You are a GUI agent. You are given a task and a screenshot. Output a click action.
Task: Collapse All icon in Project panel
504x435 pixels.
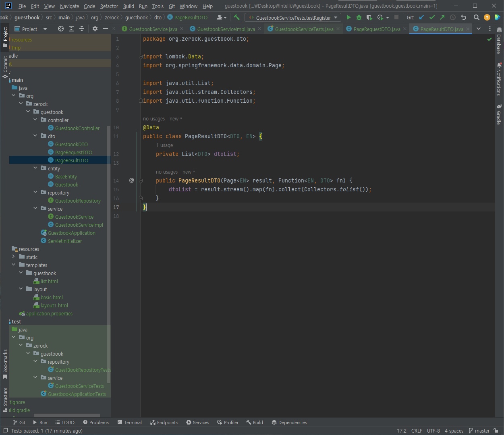pos(82,29)
